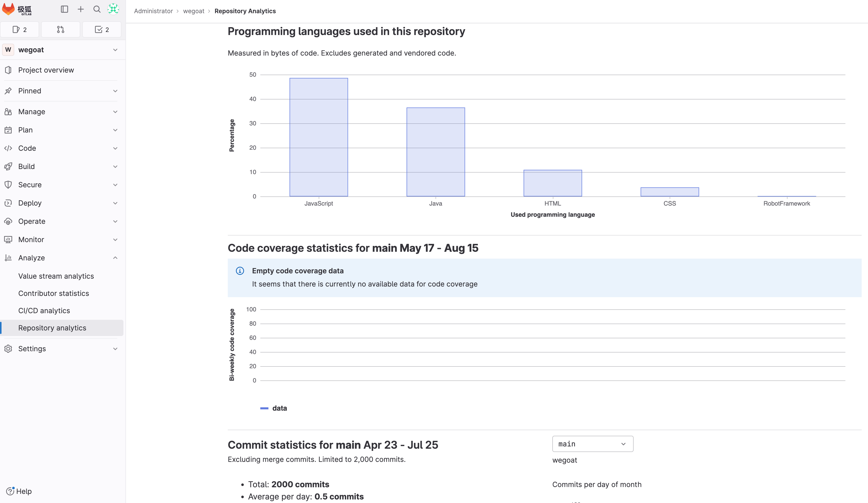Viewport: 868px width, 503px height.
Task: Open the main branch dropdown
Action: [x=592, y=444]
